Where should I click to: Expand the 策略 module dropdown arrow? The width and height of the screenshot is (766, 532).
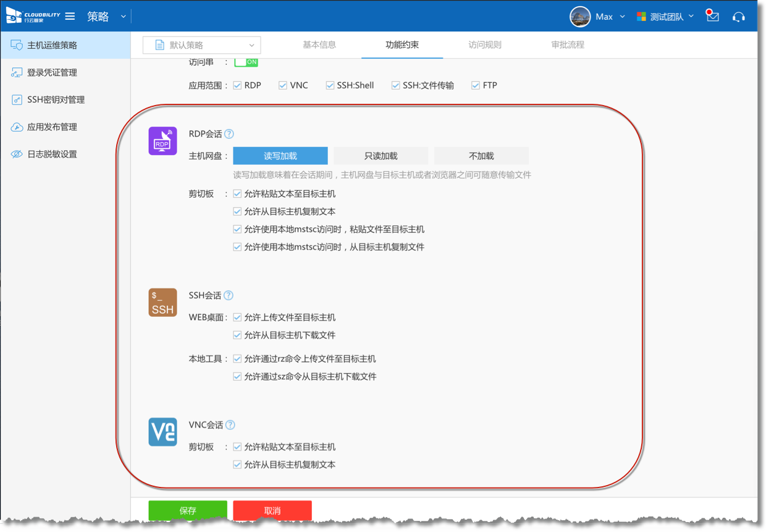click(x=124, y=17)
